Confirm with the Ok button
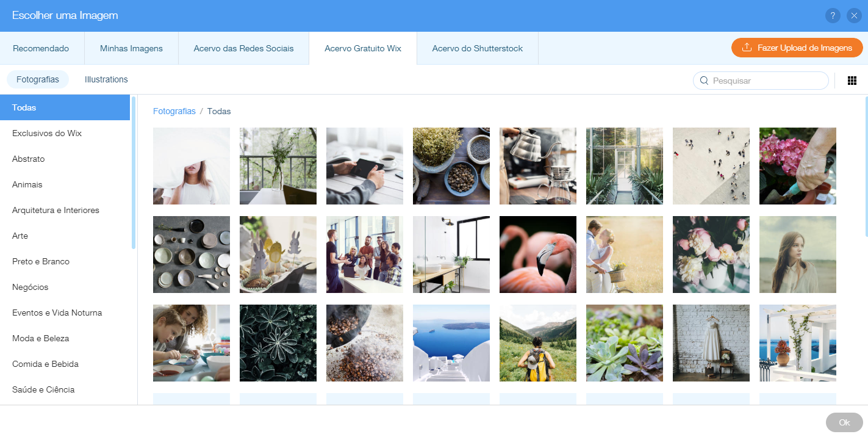 pos(844,422)
